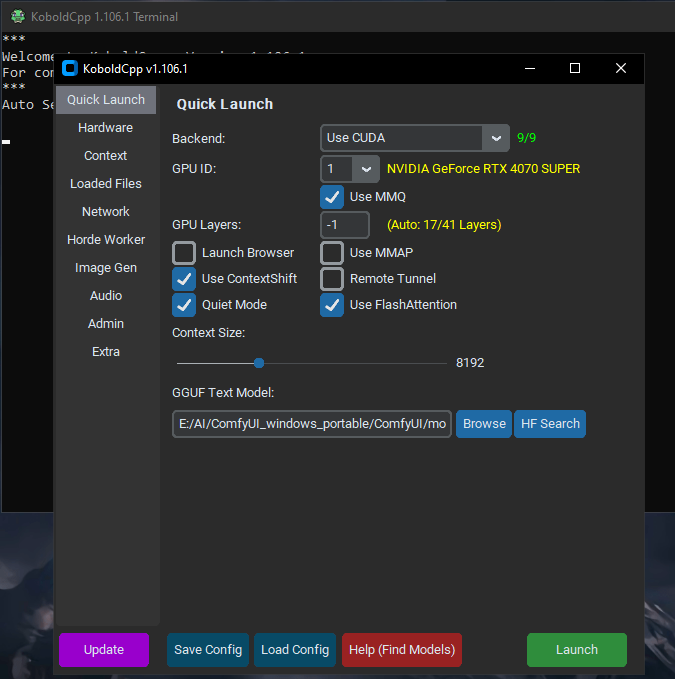This screenshot has height=679, width=675.
Task: Click the (Auto: 17/41 Layers) text
Action: click(x=444, y=225)
